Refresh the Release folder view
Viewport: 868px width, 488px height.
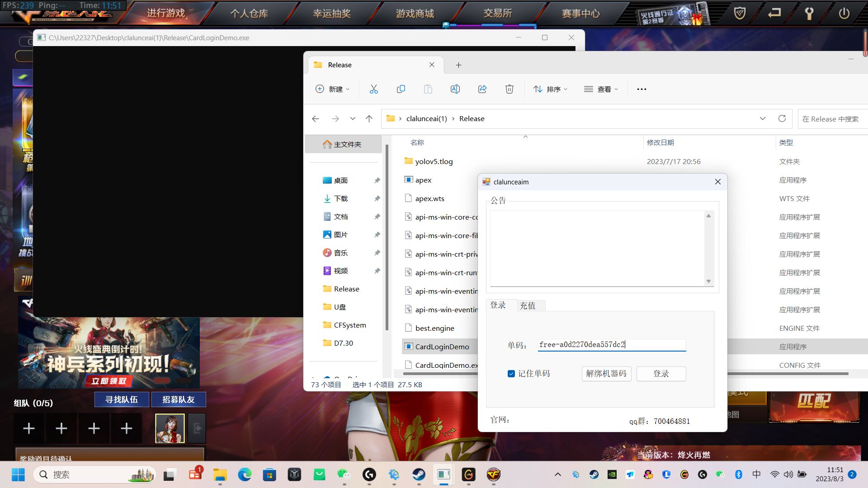tap(782, 118)
